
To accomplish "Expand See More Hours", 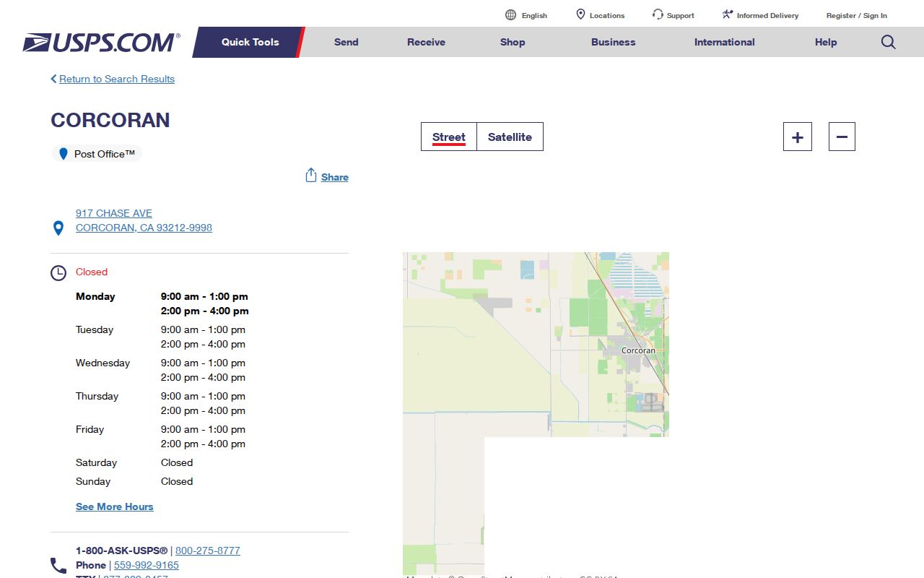I will coord(115,506).
